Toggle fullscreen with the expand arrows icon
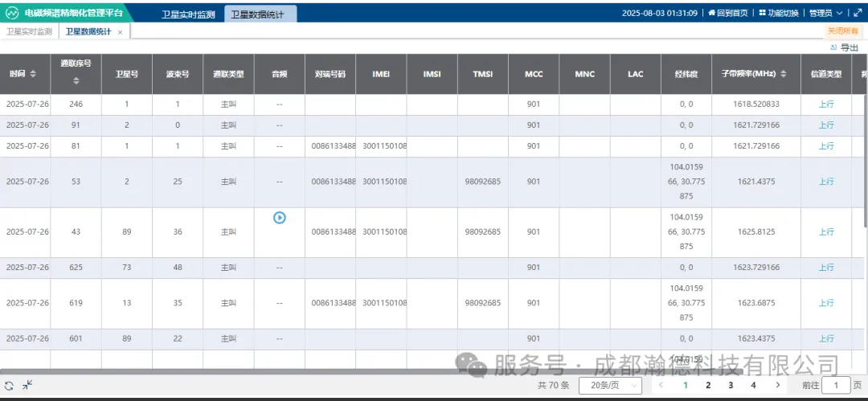 click(x=857, y=12)
